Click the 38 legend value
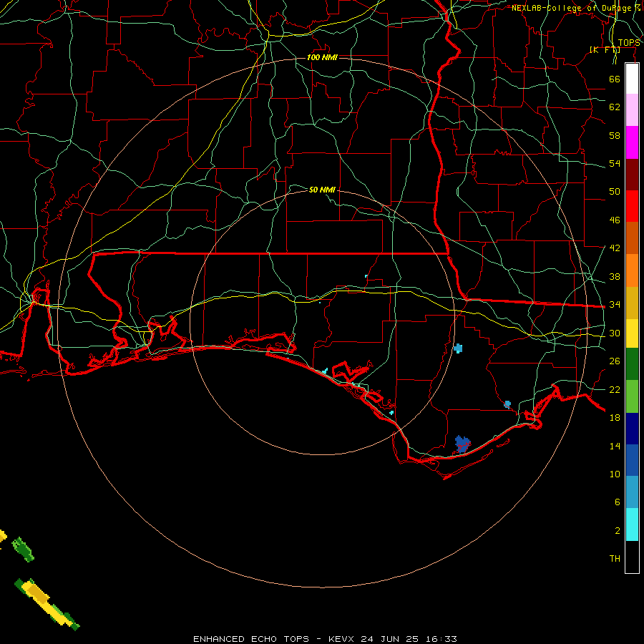The width and height of the screenshot is (644, 644). [615, 276]
